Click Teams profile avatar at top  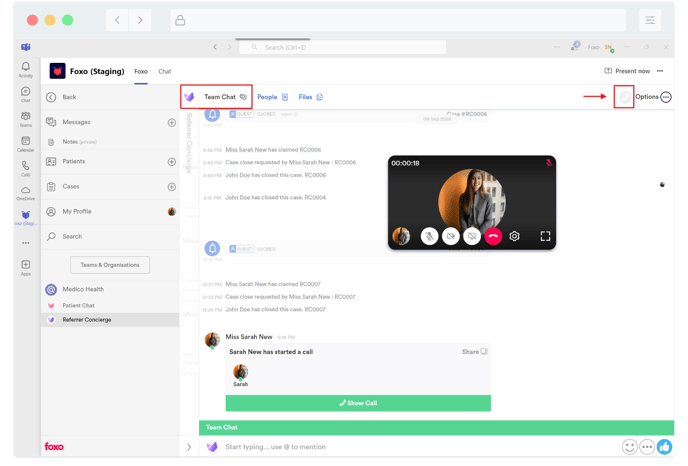pos(609,47)
